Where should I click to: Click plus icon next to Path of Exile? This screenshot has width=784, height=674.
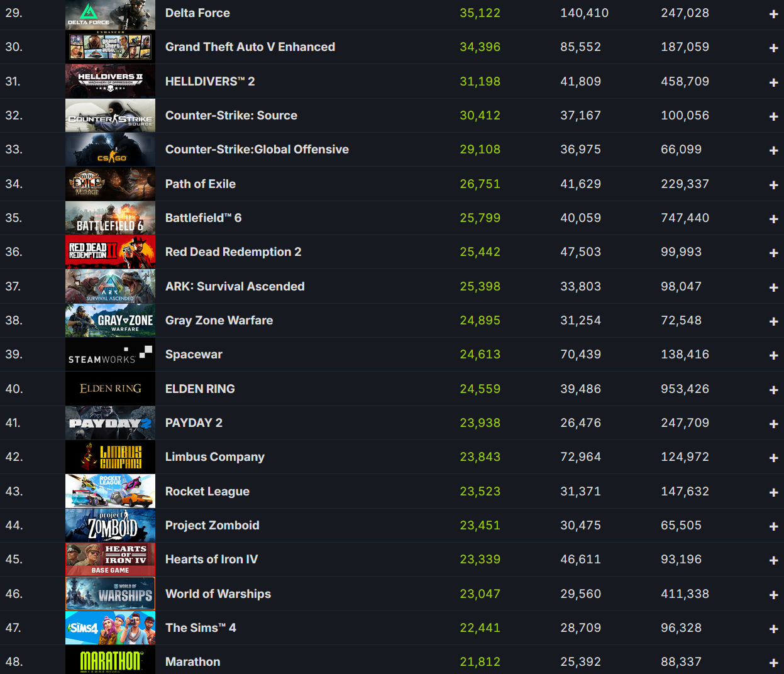pyautogui.click(x=773, y=185)
